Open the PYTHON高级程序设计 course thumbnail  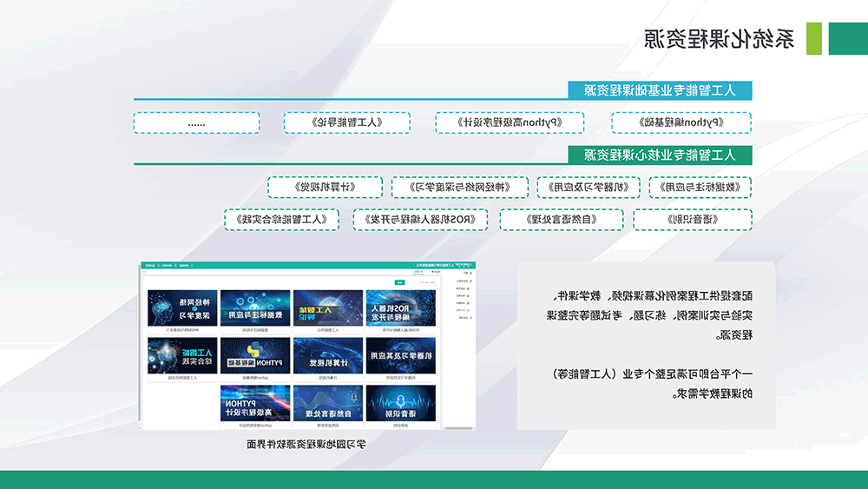[255, 403]
